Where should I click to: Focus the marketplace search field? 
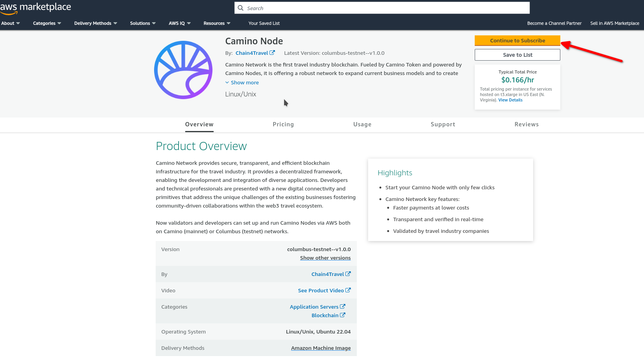coord(385,8)
